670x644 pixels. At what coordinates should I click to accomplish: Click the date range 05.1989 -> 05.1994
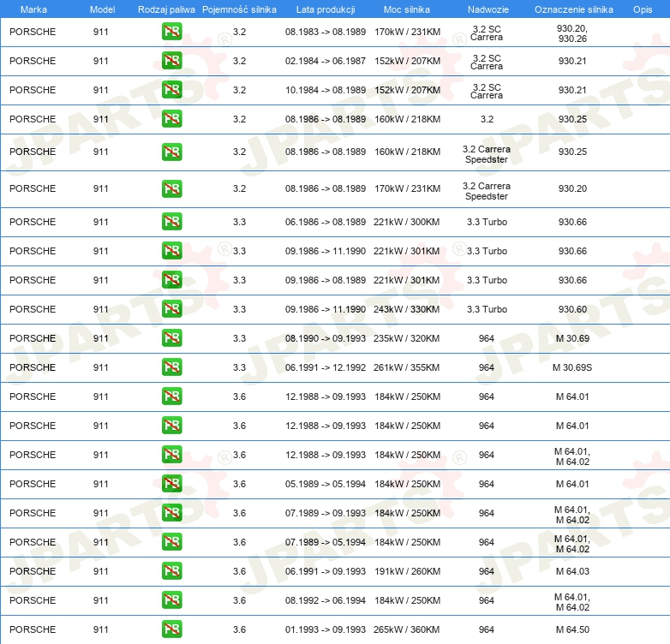click(x=326, y=484)
